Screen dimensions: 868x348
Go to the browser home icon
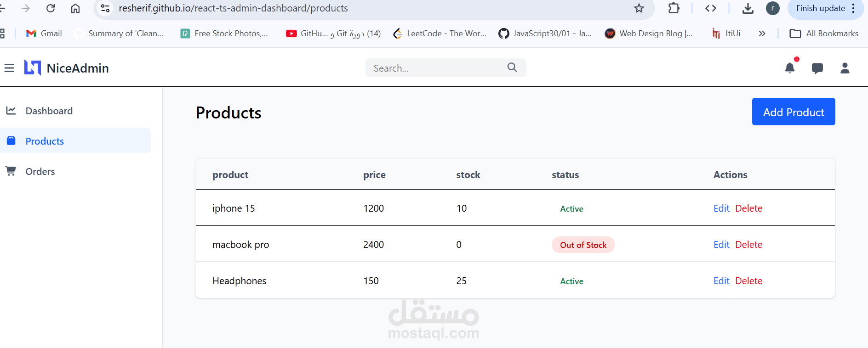point(75,8)
